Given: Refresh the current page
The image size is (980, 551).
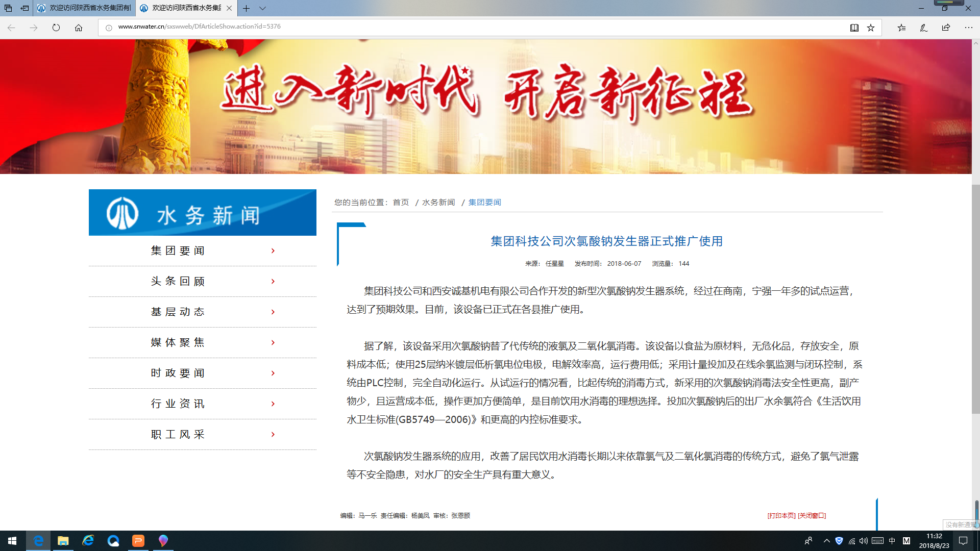Looking at the screenshot, I should pyautogui.click(x=56, y=28).
